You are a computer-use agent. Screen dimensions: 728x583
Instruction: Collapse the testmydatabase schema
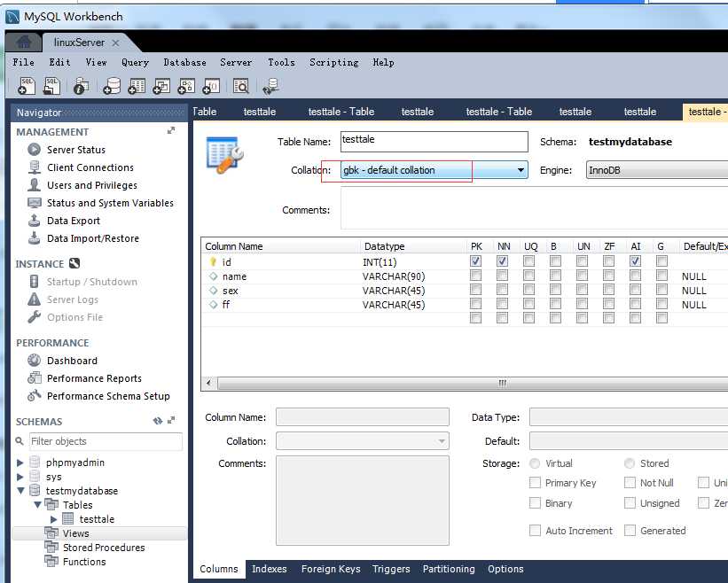click(x=20, y=490)
